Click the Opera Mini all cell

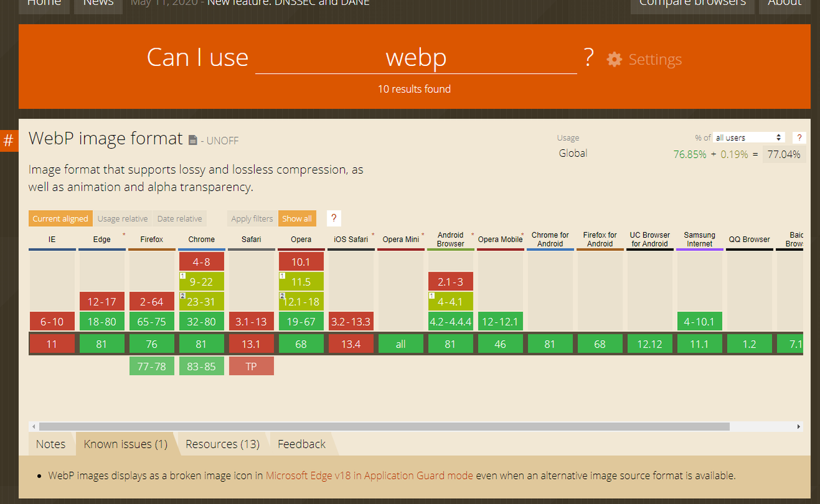401,344
